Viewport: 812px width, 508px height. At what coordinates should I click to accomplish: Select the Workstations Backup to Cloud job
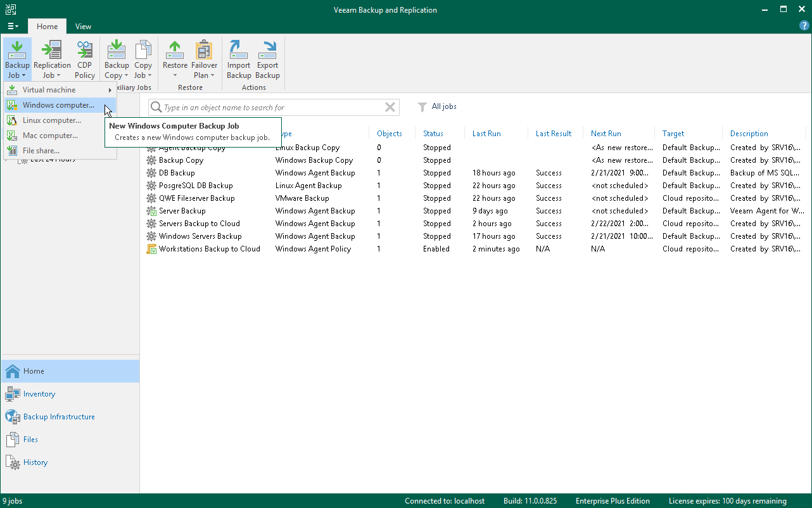click(209, 249)
